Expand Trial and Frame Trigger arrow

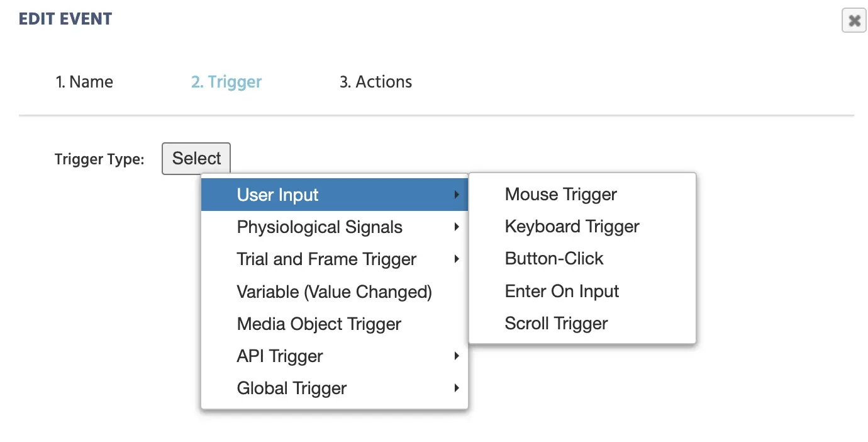point(457,259)
